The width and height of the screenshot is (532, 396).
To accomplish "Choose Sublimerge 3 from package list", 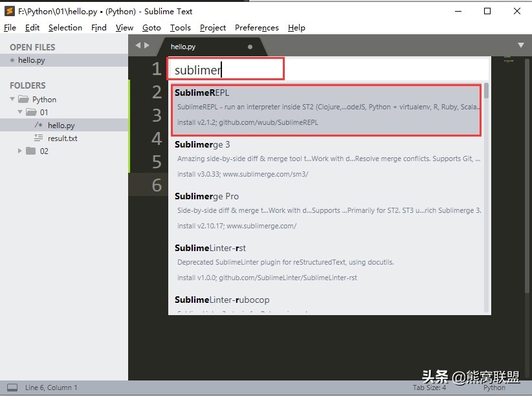I will 326,159.
